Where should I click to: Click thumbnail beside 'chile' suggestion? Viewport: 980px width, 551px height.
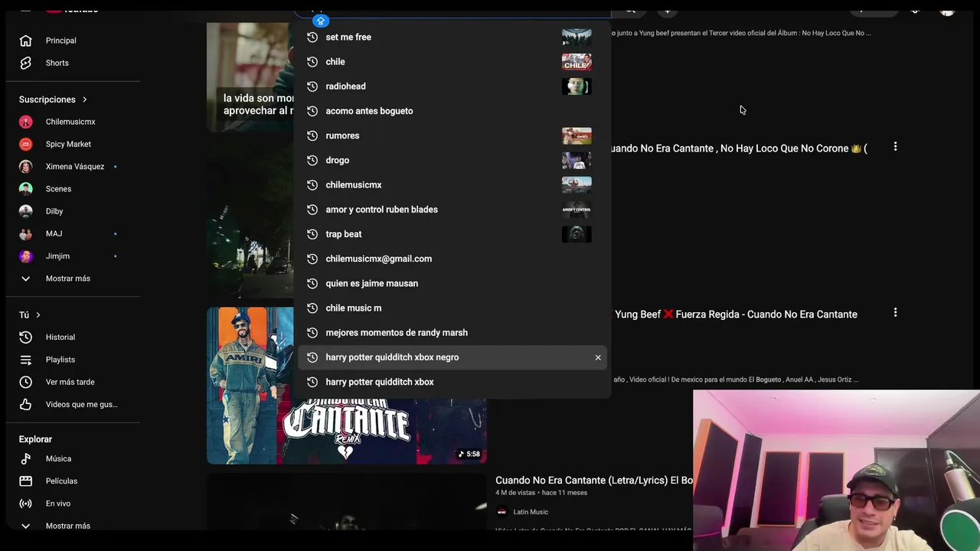click(x=577, y=61)
